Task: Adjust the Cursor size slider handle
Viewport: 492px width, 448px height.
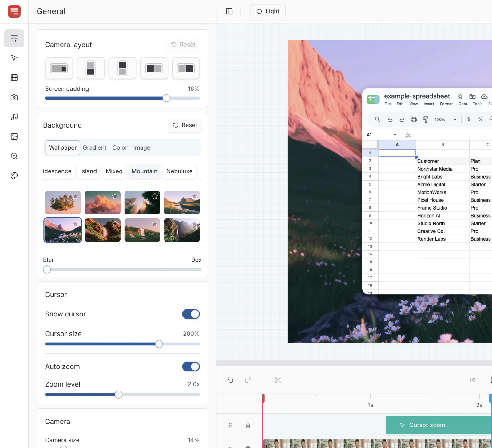Action: tap(159, 344)
